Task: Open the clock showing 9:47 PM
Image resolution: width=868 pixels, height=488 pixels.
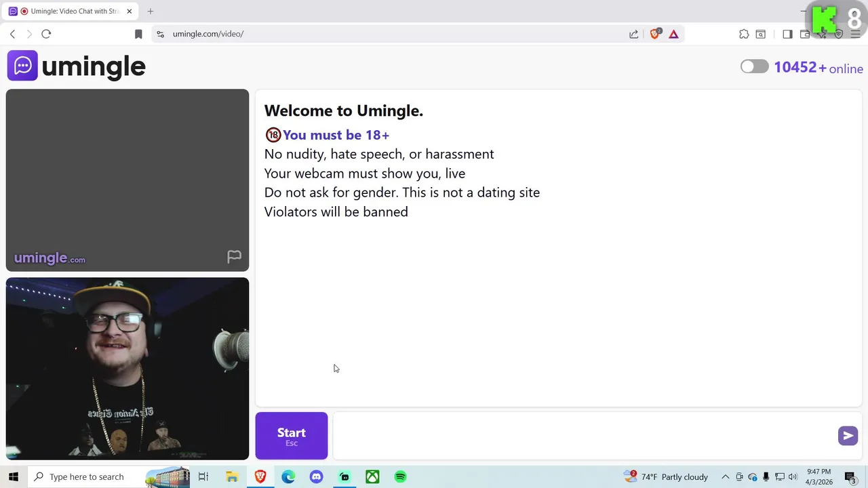Action: [818, 476]
